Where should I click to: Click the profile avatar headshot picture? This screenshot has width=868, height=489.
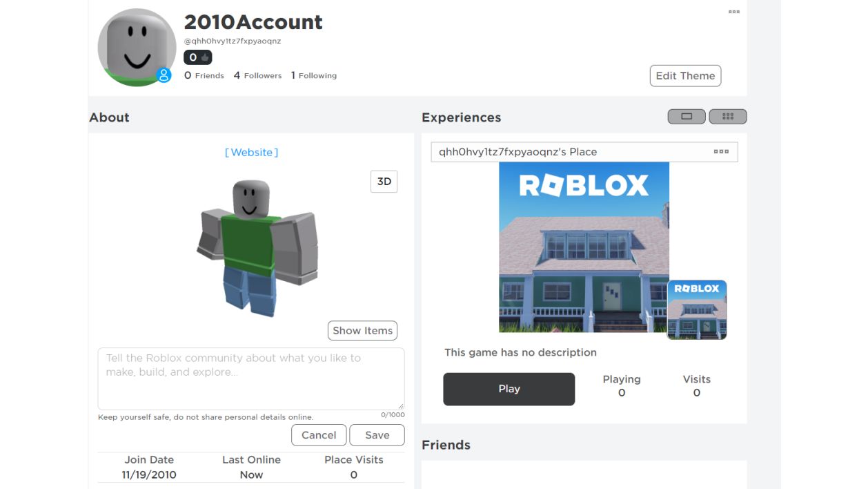click(x=137, y=48)
